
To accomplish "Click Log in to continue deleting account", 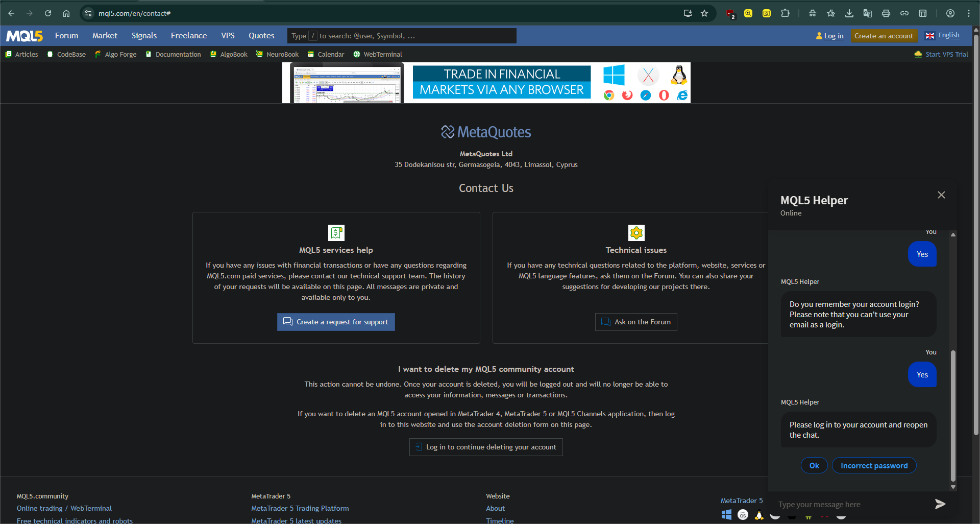I will [486, 447].
